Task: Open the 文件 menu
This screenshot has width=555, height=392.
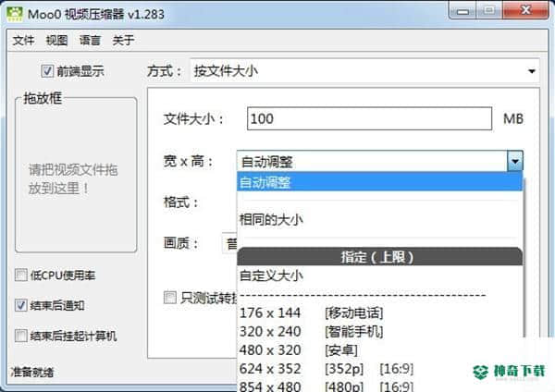Action: (23, 40)
